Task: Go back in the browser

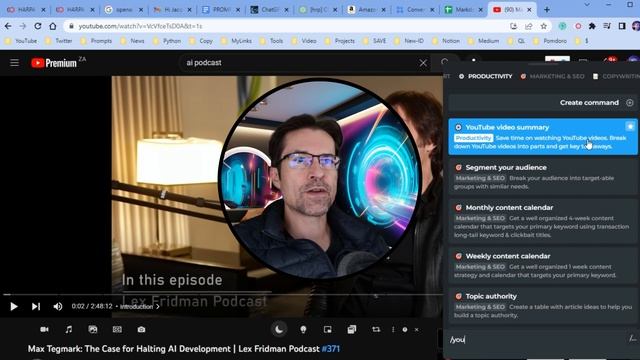Action: (x=8, y=26)
